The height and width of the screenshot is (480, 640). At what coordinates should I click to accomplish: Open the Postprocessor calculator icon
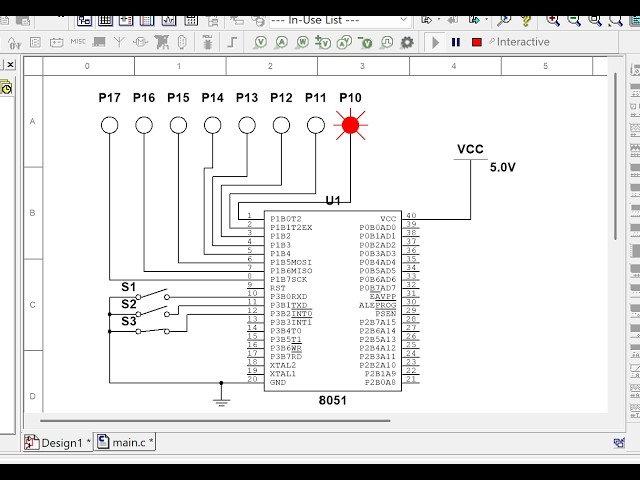(191, 20)
